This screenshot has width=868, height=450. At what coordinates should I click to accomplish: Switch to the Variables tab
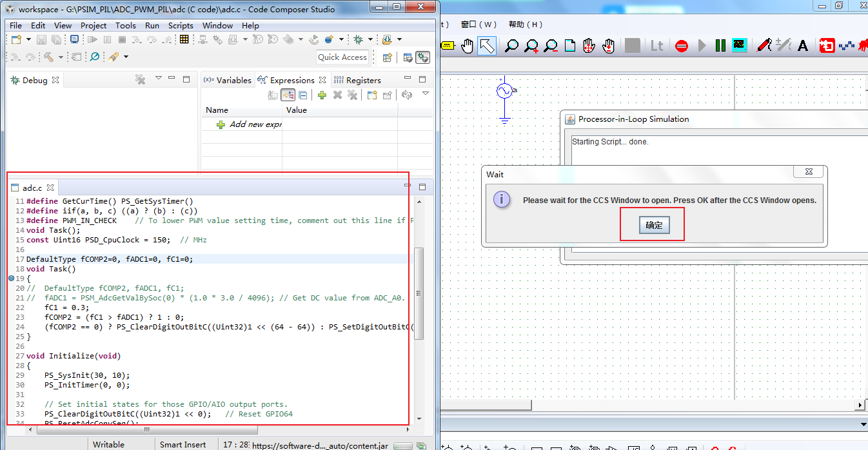[x=228, y=80]
